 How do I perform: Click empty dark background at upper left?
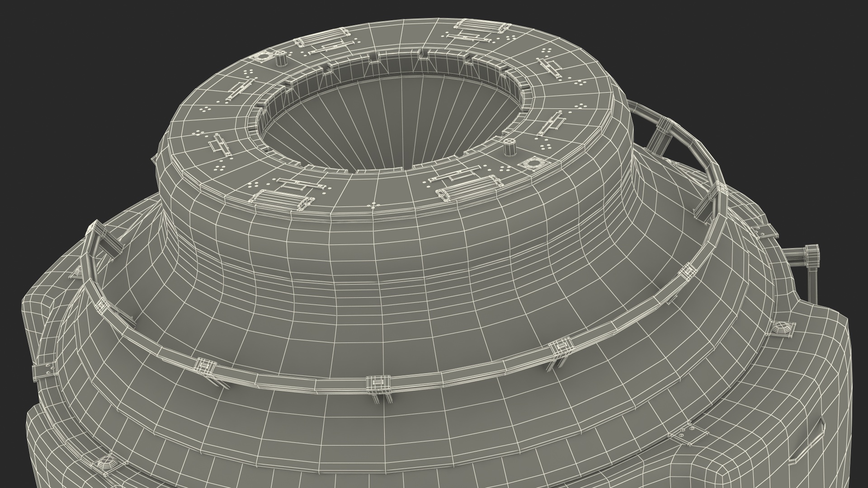tap(68, 54)
